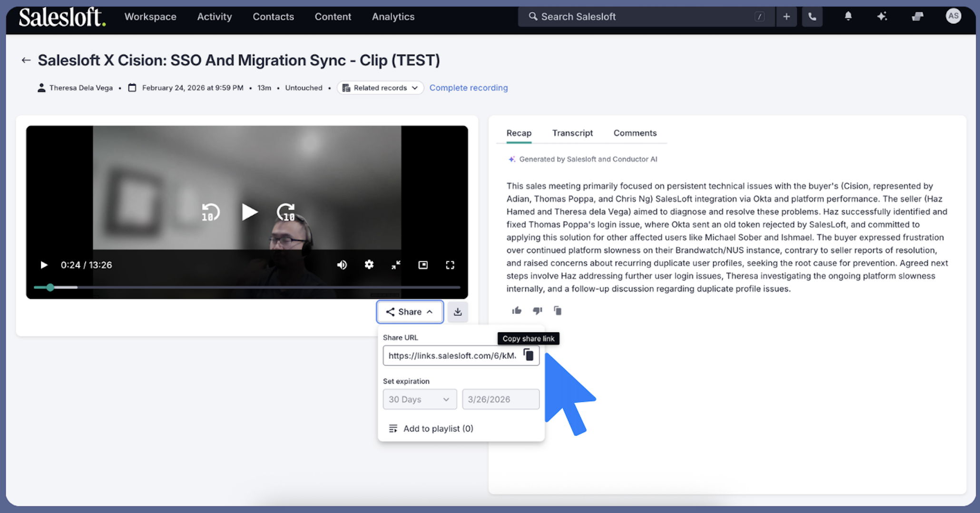Click the calendar icon beside the date

click(x=132, y=88)
